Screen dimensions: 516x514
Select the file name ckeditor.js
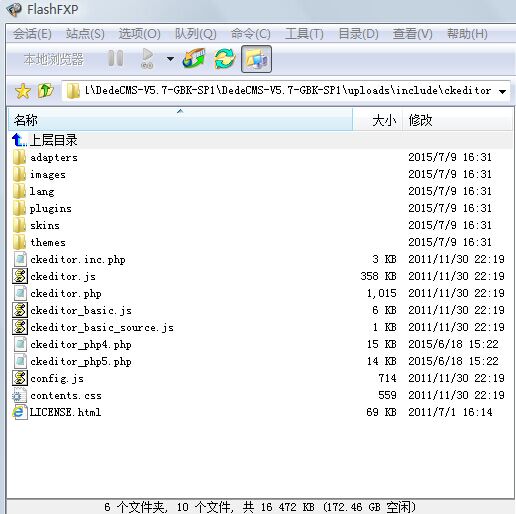pos(63,277)
